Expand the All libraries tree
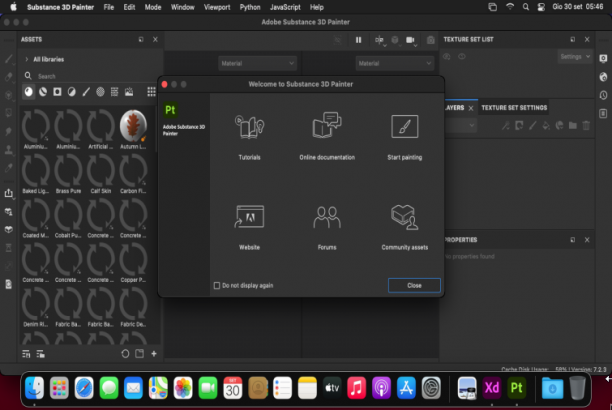Screen dimensions: 612x410 (x=27, y=59)
